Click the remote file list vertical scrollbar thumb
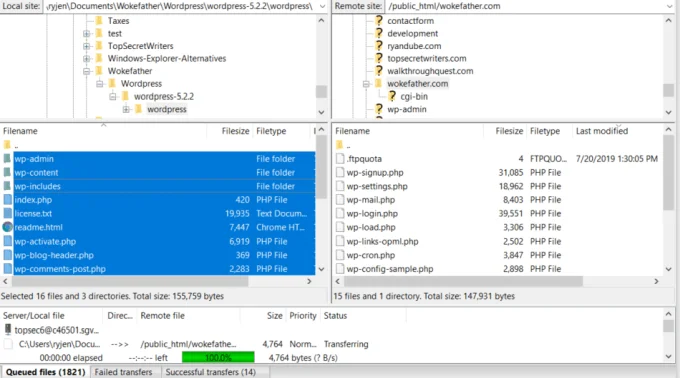 coord(668,173)
